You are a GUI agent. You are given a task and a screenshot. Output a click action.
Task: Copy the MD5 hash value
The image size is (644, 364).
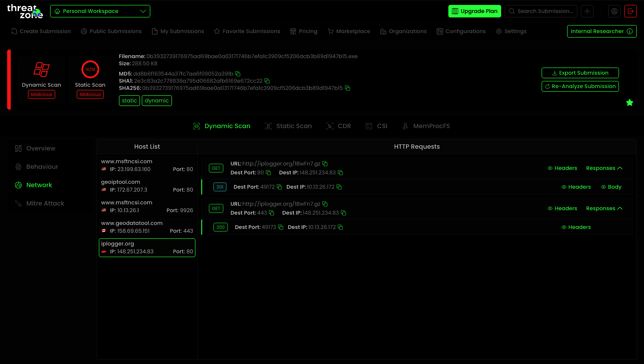coord(238,74)
